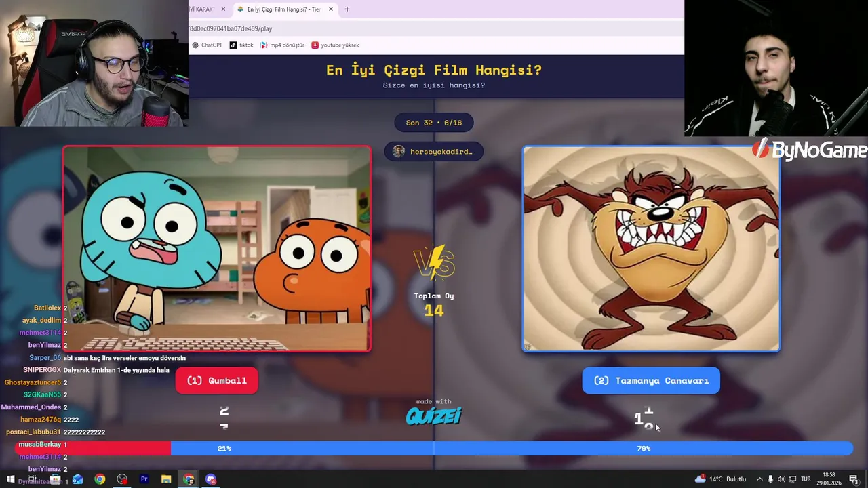Close the En İyi Çizgi Film Hangisi tab
The image size is (868, 488).
331,9
